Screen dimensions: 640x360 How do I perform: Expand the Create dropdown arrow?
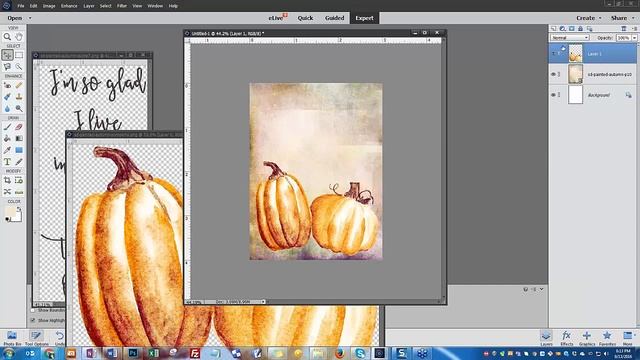pos(600,18)
